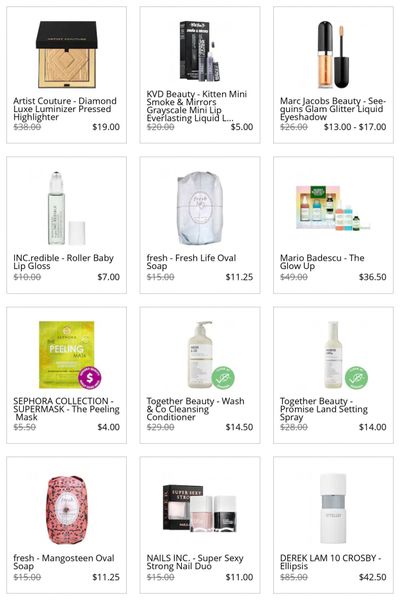Image resolution: width=400 pixels, height=600 pixels.
Task: Click the green clean badge on Promise Land Setting Spray
Action: [x=356, y=378]
